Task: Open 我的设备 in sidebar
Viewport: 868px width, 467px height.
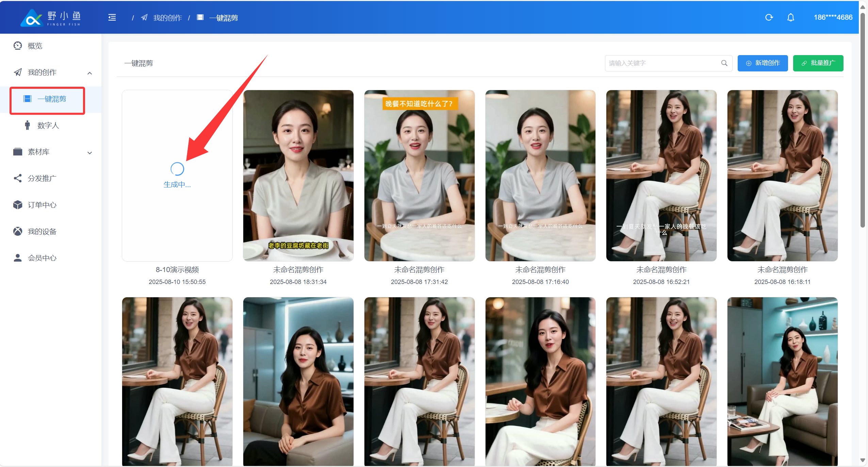Action: coord(42,232)
